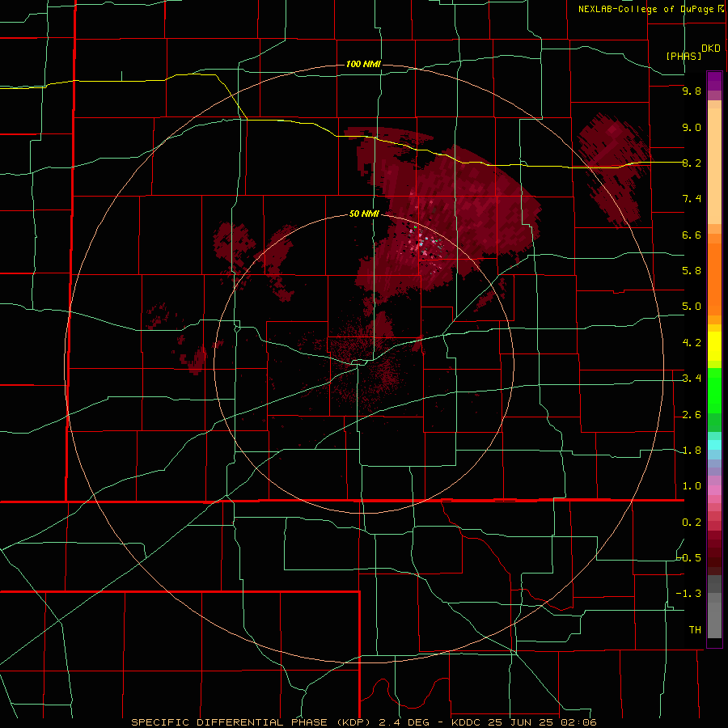The image size is (728, 728).
Task: Click the 100 NMI range ring label
Action: tap(363, 64)
